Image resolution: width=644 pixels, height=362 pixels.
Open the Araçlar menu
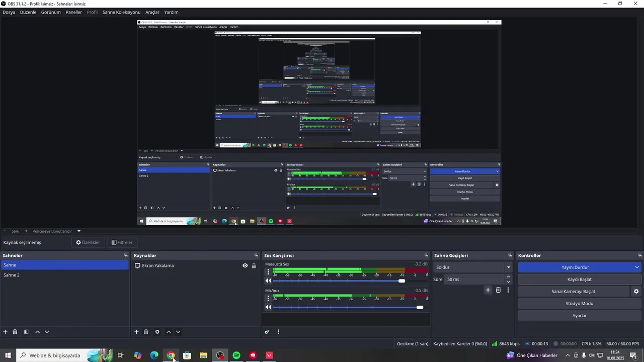point(152,12)
